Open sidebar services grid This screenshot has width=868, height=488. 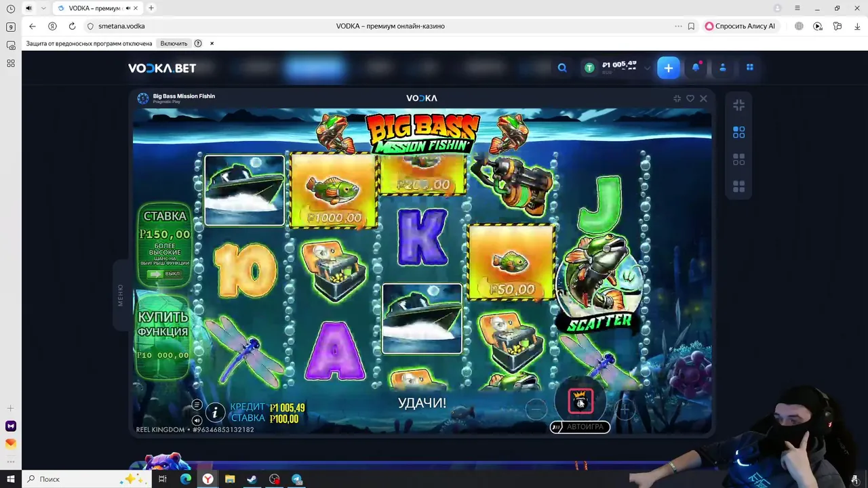[x=10, y=63]
